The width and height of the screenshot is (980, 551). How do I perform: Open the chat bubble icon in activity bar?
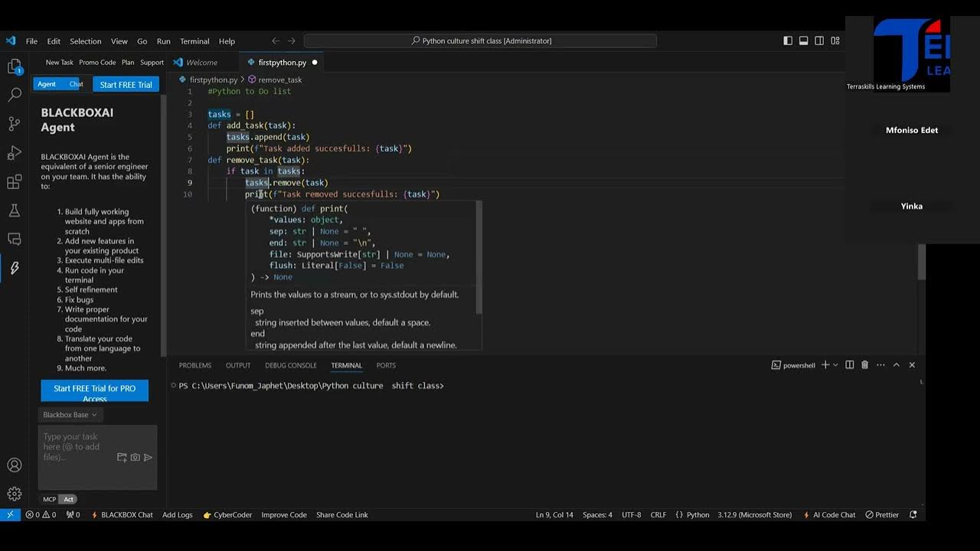[15, 239]
